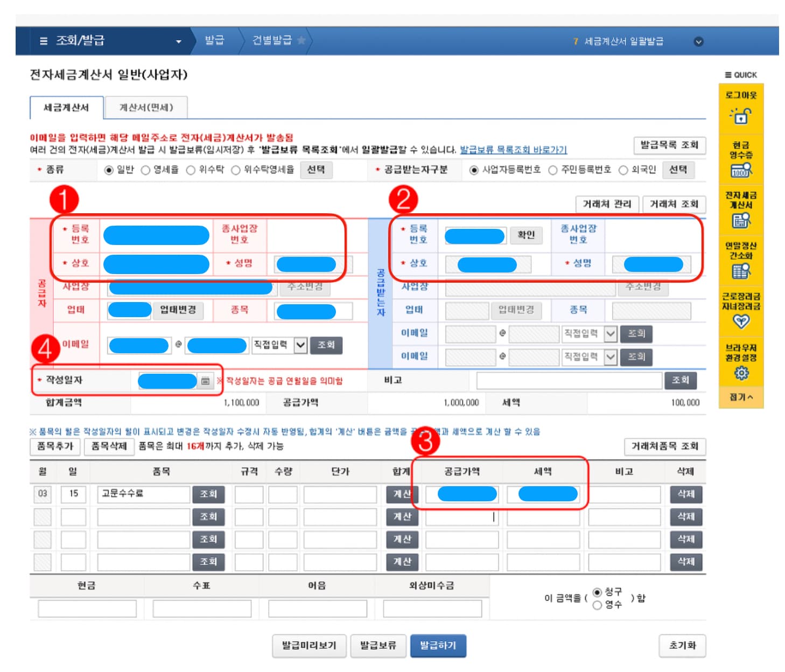Switch to the 계산서(면세) tab

click(x=146, y=108)
